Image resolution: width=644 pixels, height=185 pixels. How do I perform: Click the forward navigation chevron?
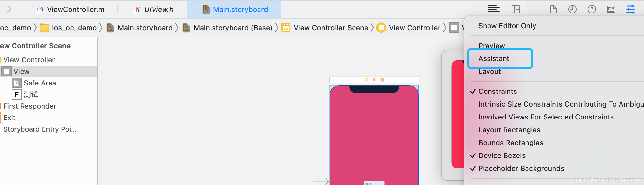(x=9, y=9)
